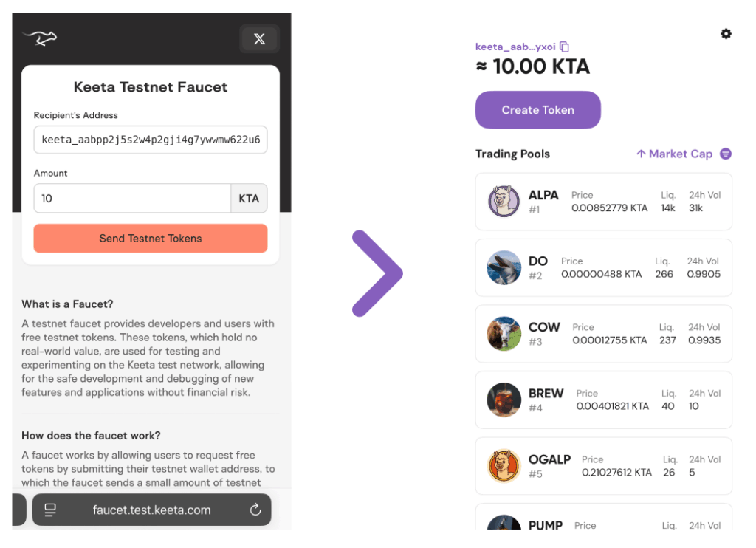Select the BREW trading pool row

pyautogui.click(x=604, y=400)
